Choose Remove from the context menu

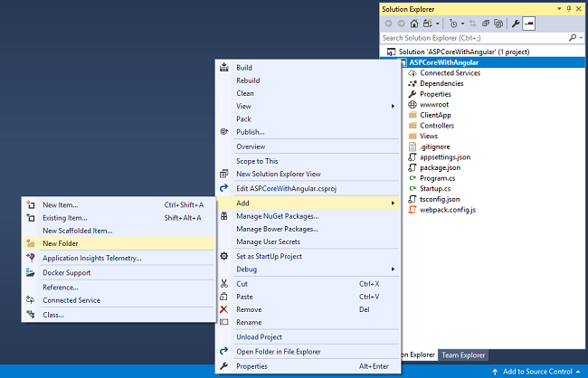(308, 309)
